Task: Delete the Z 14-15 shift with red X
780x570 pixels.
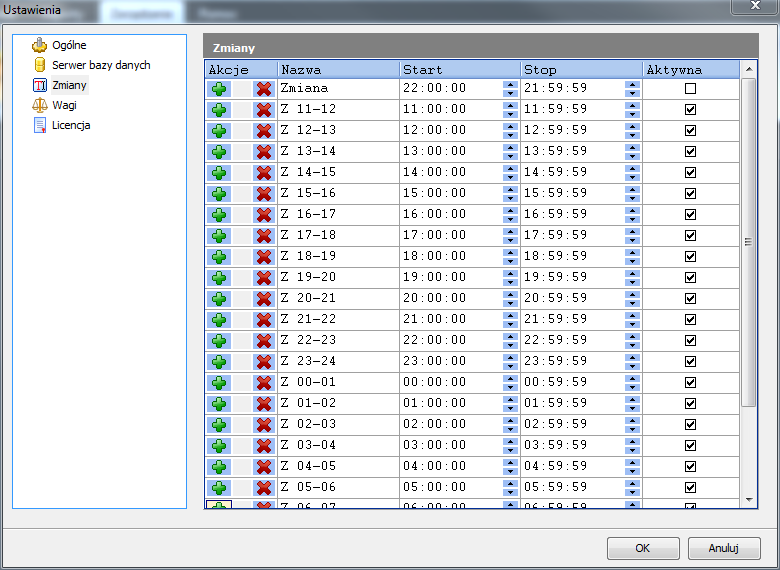Action: (x=264, y=172)
